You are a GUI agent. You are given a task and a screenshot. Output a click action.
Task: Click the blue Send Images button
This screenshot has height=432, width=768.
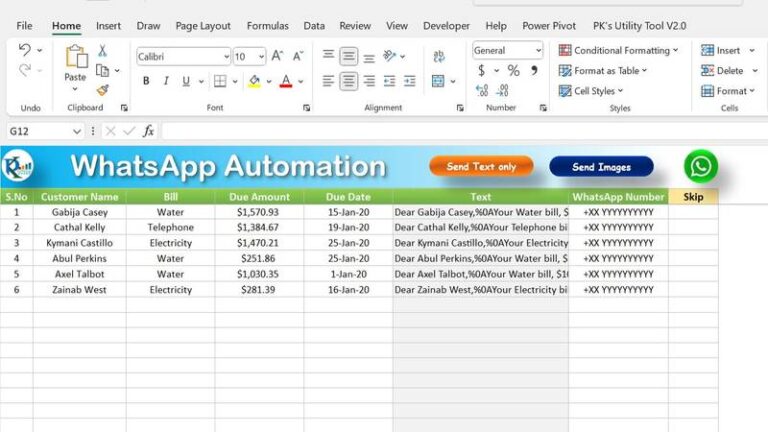(601, 167)
